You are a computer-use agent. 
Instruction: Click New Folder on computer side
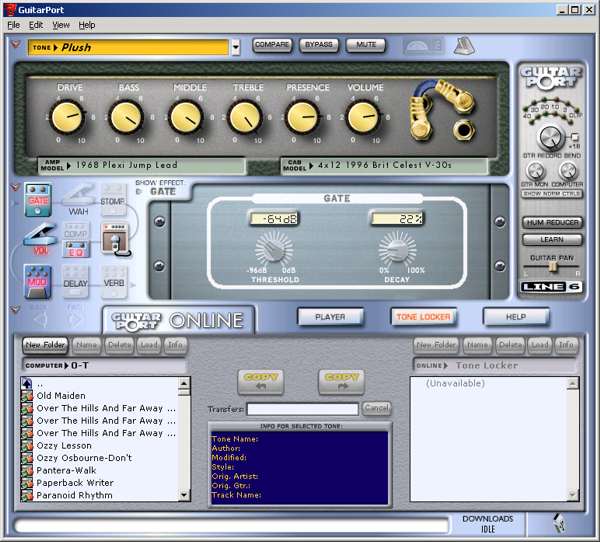(x=45, y=345)
